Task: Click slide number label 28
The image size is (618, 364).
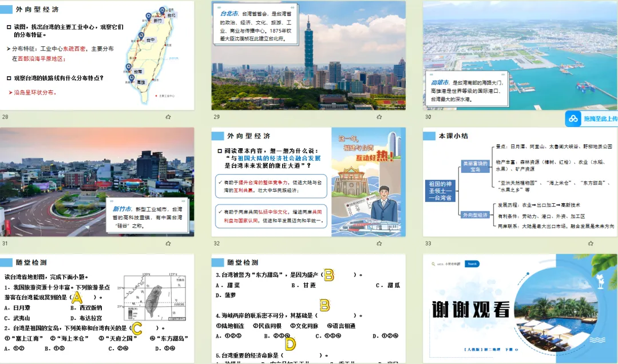Action: click(5, 117)
